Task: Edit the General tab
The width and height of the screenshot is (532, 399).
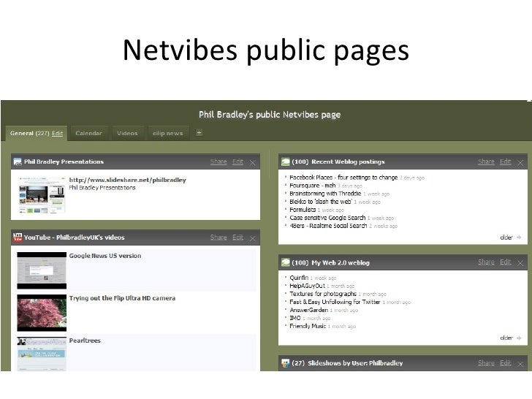Action: pyautogui.click(x=57, y=133)
